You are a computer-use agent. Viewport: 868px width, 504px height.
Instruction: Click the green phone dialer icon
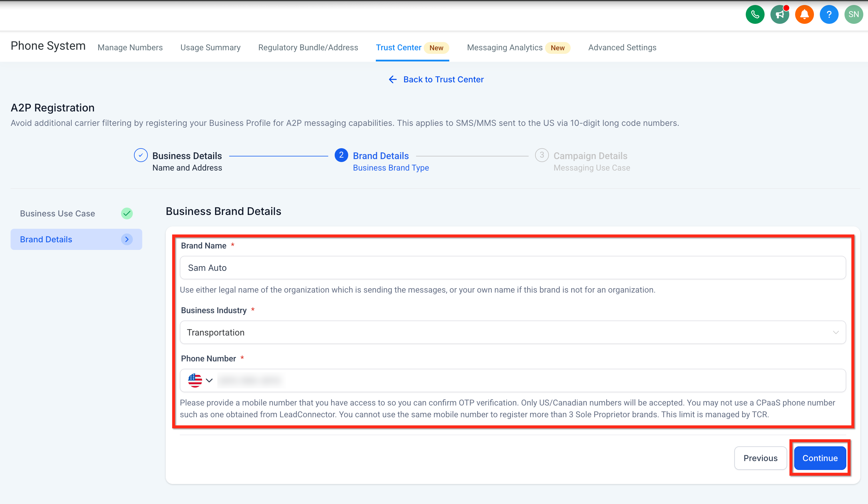click(755, 14)
